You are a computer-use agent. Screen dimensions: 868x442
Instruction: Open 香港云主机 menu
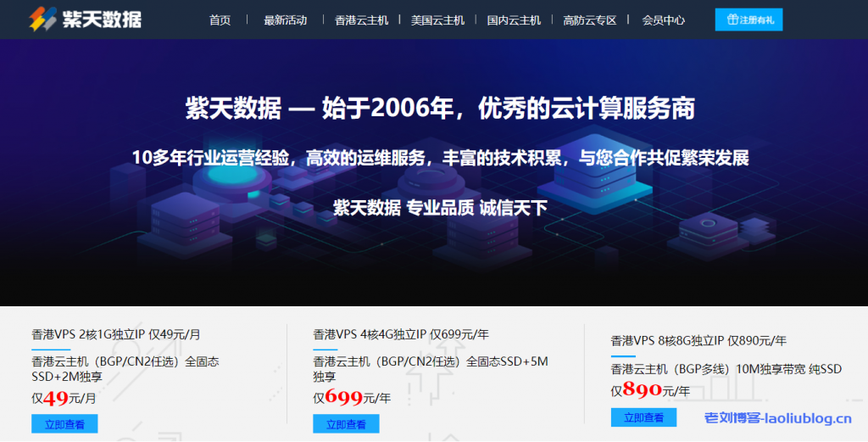361,20
